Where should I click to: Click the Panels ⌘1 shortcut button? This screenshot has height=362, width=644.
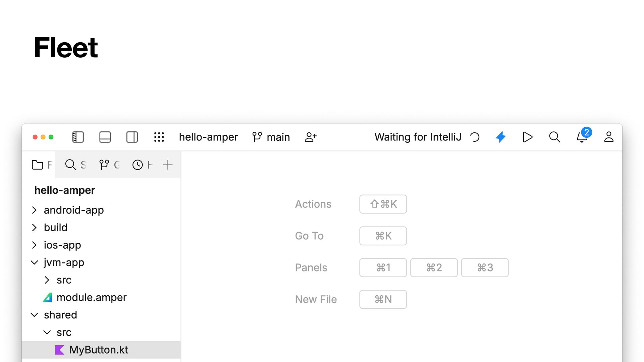pos(383,267)
